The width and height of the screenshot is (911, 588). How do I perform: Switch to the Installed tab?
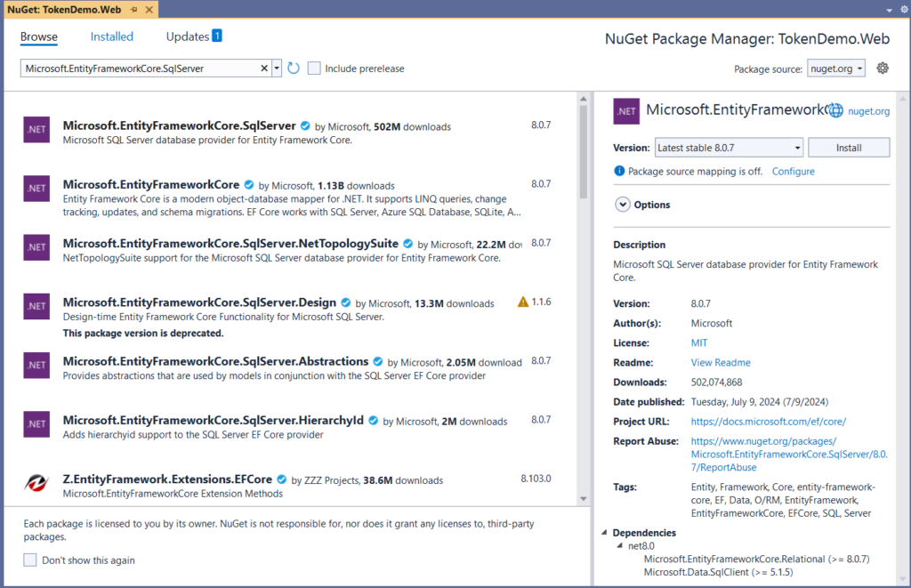click(111, 36)
